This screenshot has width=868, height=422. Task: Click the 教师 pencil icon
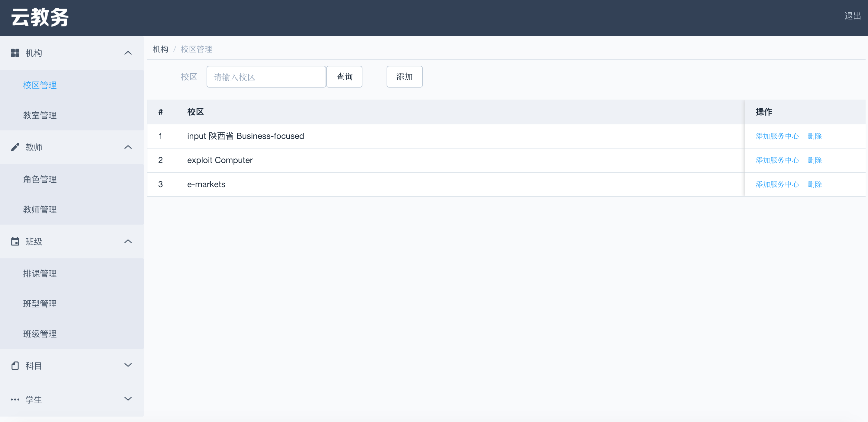tap(15, 147)
